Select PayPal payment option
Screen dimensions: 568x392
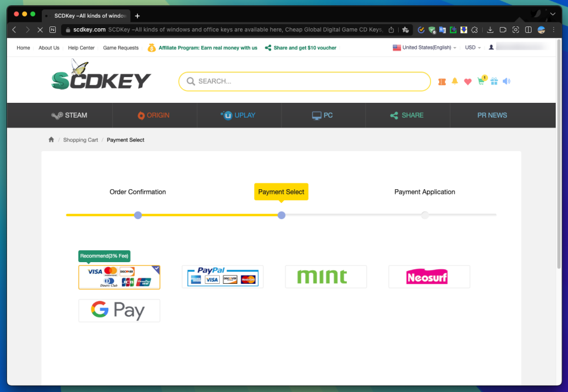tap(222, 277)
